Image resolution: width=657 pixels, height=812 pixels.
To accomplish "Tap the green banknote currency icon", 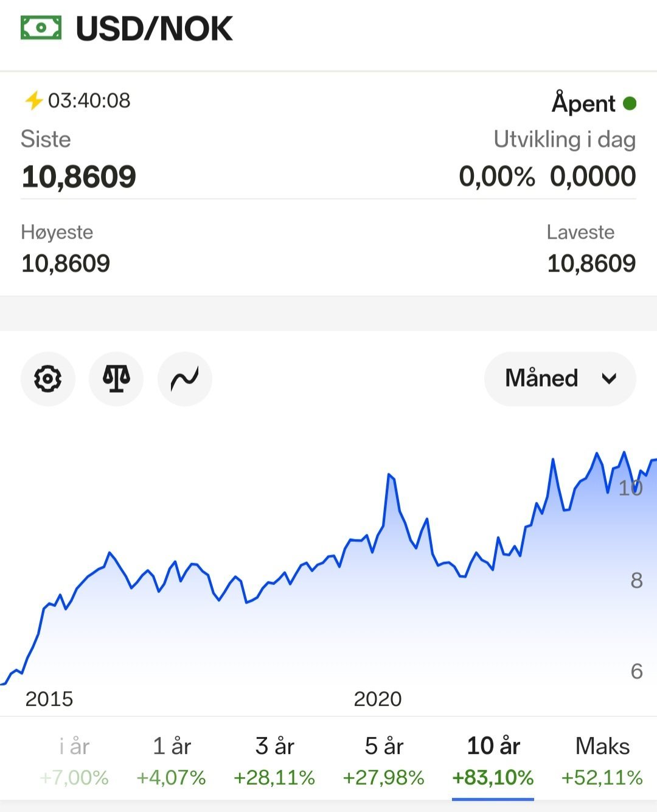I will 41,28.
